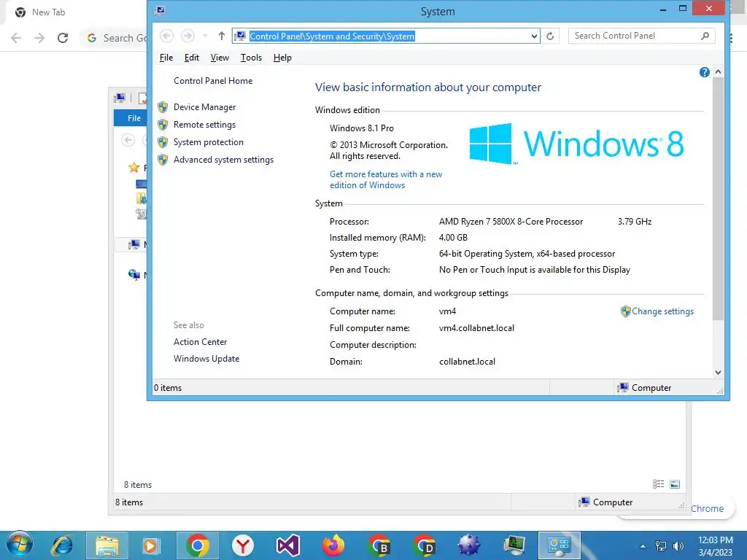The image size is (747, 560).
Task: Click the vertical scrollbar thumb in System window
Action: pos(718,198)
